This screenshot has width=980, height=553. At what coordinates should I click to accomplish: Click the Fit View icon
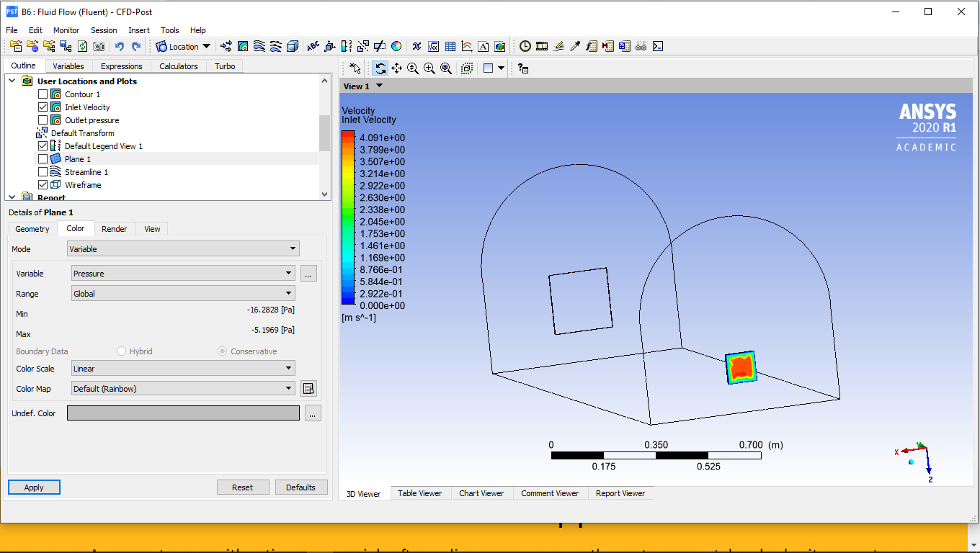tap(446, 68)
